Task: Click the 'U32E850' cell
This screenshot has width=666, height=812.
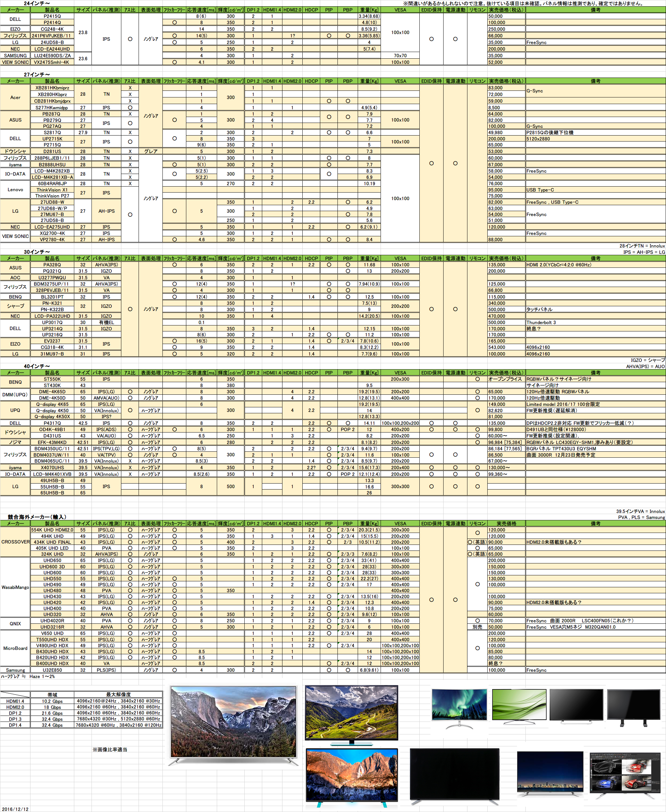Action: tap(52, 670)
